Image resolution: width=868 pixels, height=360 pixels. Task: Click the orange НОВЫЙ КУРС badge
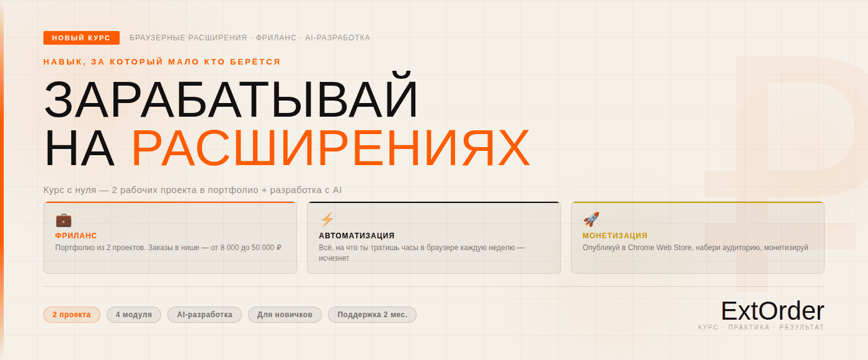pos(81,38)
